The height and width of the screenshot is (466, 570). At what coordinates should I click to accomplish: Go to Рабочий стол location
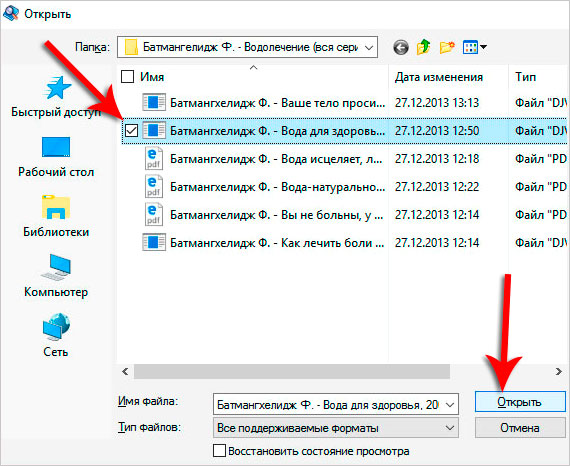(56, 157)
